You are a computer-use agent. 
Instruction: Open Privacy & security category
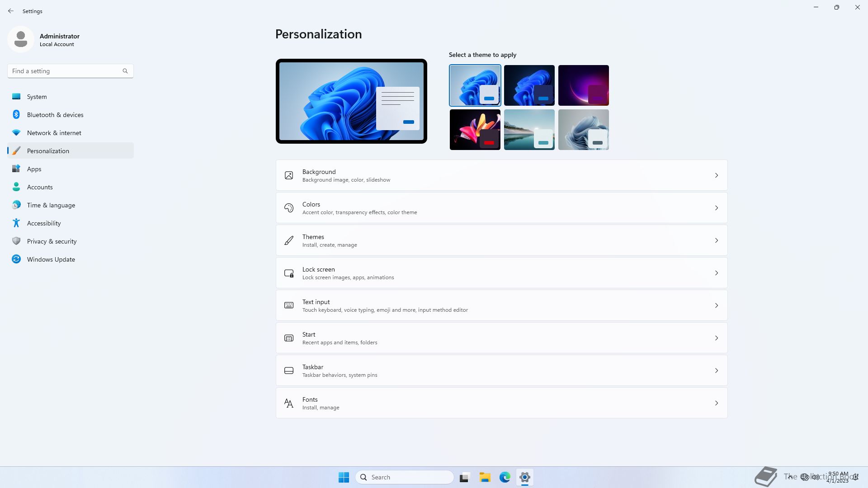(71, 241)
